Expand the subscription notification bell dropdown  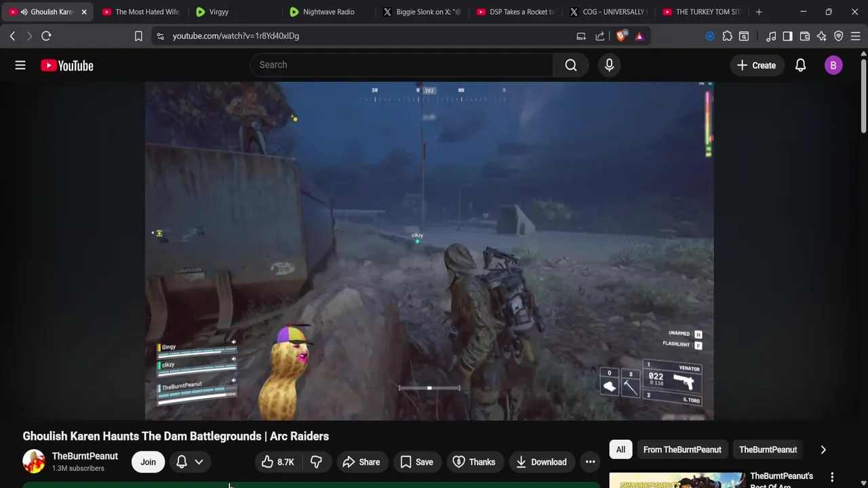pos(190,462)
